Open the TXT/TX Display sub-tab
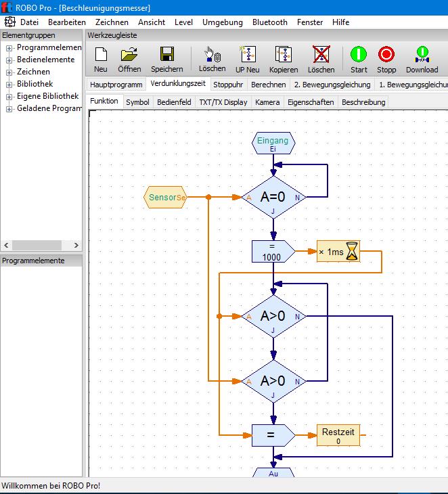 pyautogui.click(x=223, y=102)
